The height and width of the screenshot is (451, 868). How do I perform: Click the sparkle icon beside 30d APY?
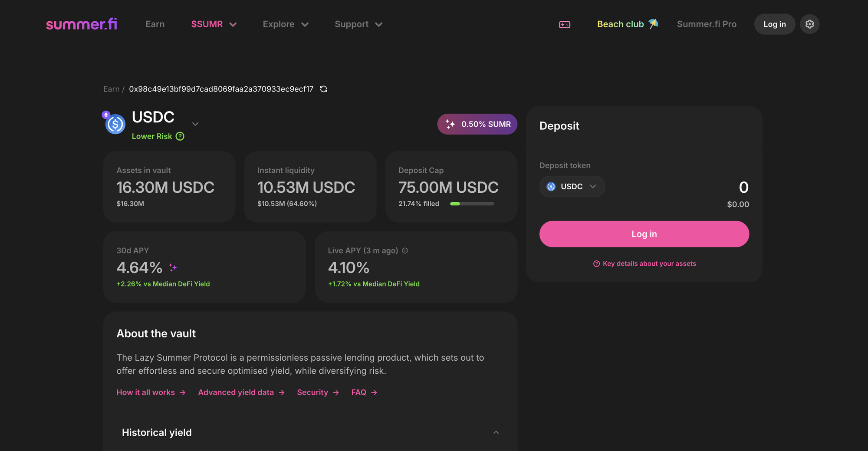click(173, 267)
